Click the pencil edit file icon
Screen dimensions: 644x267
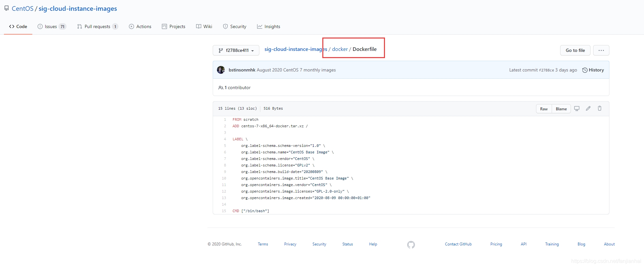pyautogui.click(x=588, y=109)
